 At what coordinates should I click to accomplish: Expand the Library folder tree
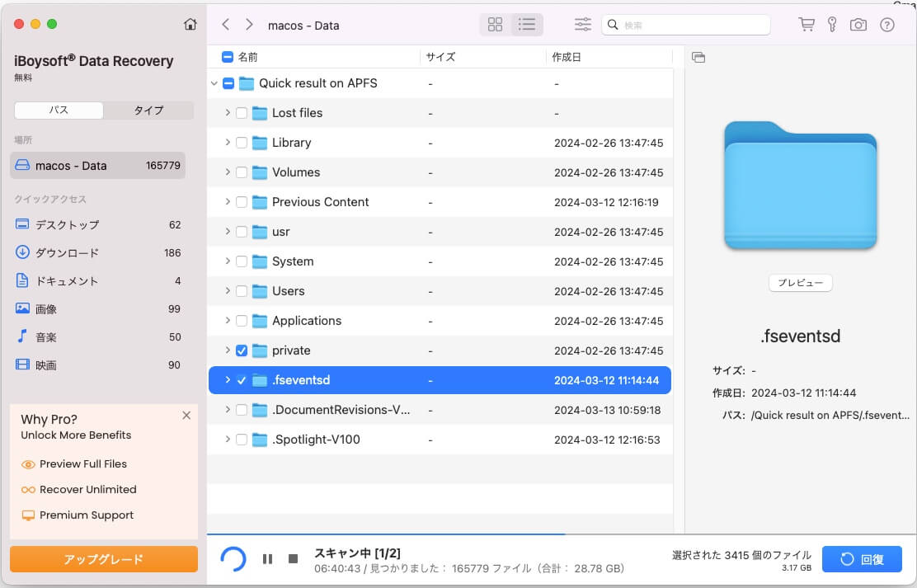tap(228, 143)
